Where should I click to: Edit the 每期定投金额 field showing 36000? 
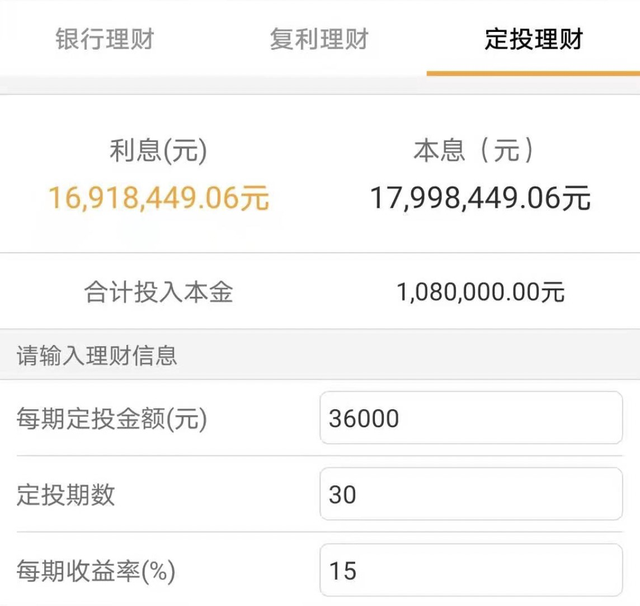tap(471, 417)
